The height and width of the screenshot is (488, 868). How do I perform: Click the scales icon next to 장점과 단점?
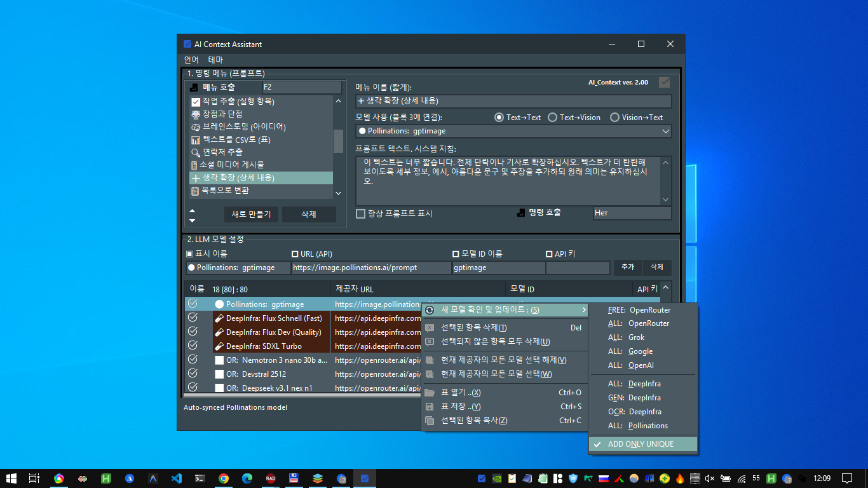(x=196, y=114)
